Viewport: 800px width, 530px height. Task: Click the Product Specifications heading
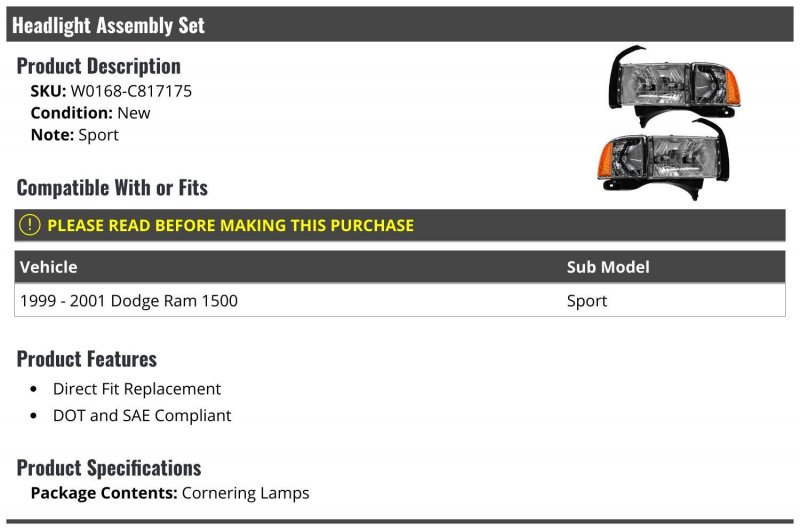(x=109, y=468)
